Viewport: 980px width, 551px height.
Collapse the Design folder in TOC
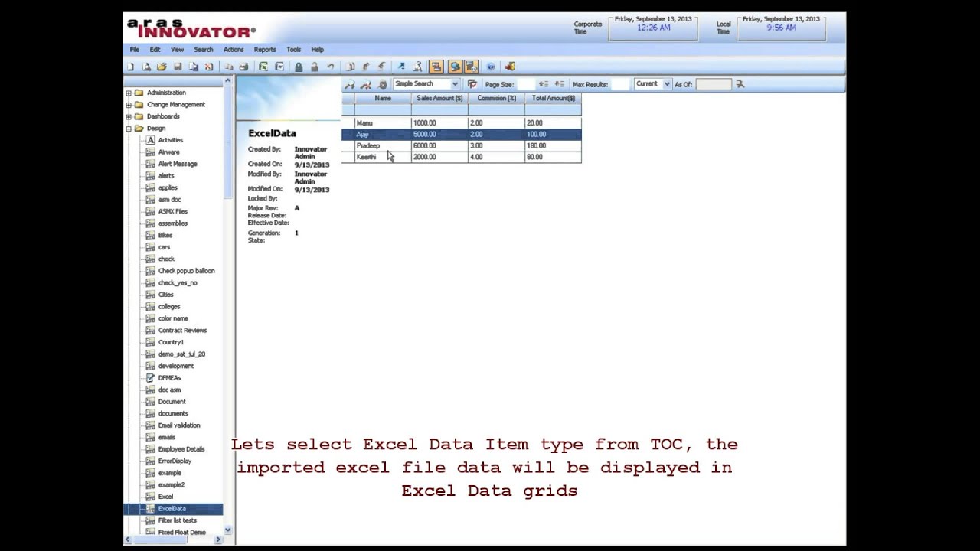pyautogui.click(x=129, y=129)
